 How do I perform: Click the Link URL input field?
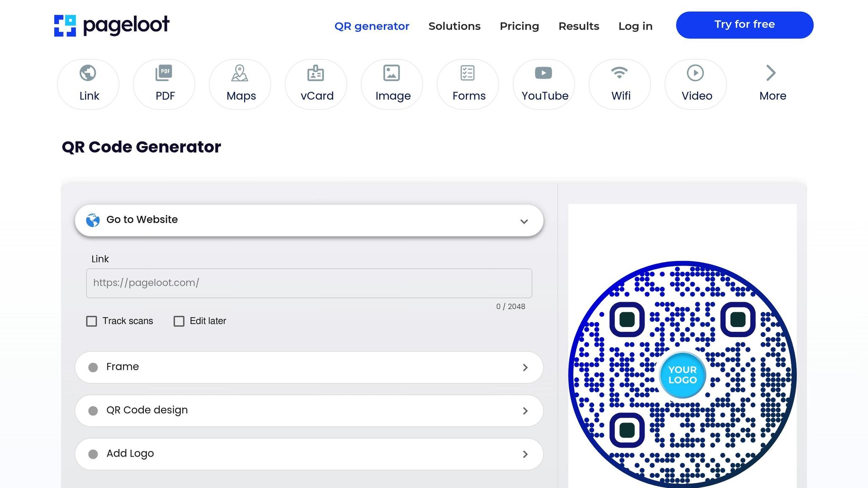(x=309, y=283)
